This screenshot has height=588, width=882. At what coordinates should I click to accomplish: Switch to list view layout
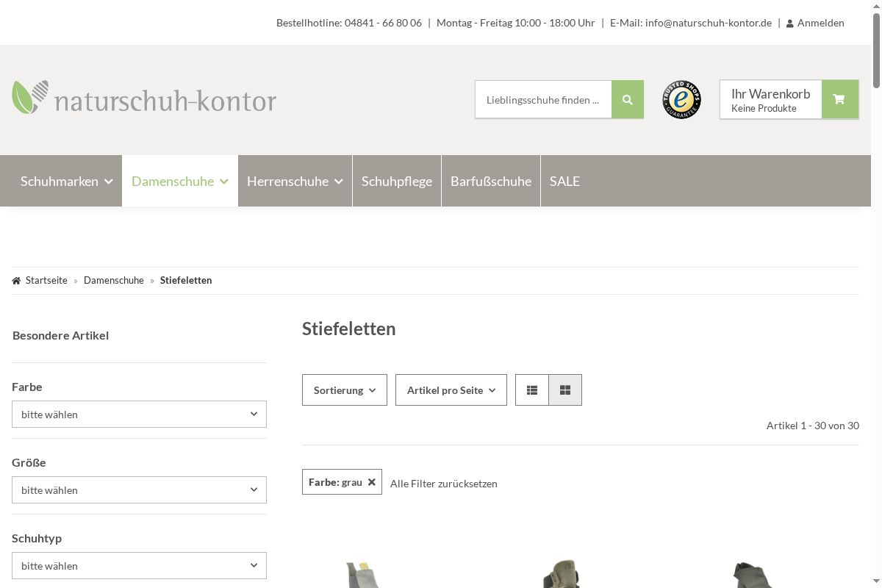[532, 390]
